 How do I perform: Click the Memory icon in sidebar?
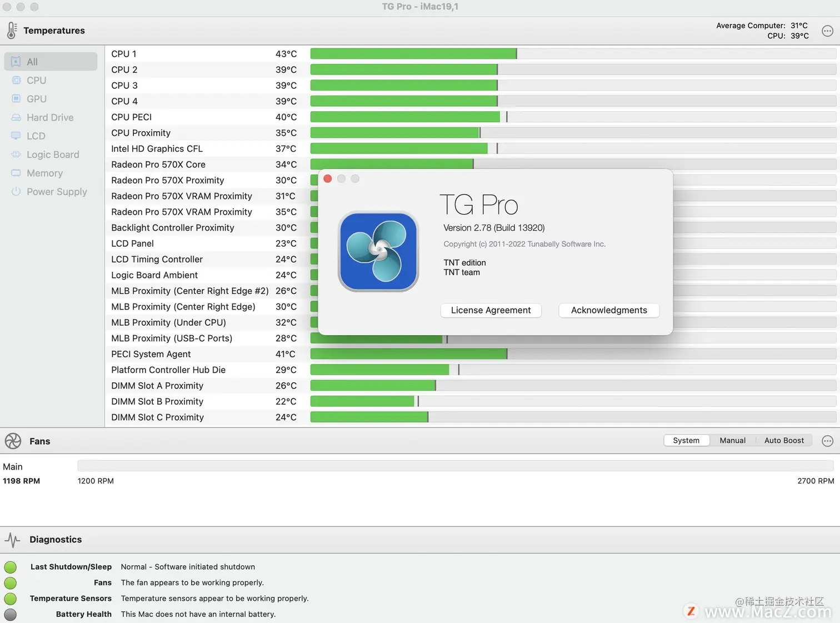16,173
